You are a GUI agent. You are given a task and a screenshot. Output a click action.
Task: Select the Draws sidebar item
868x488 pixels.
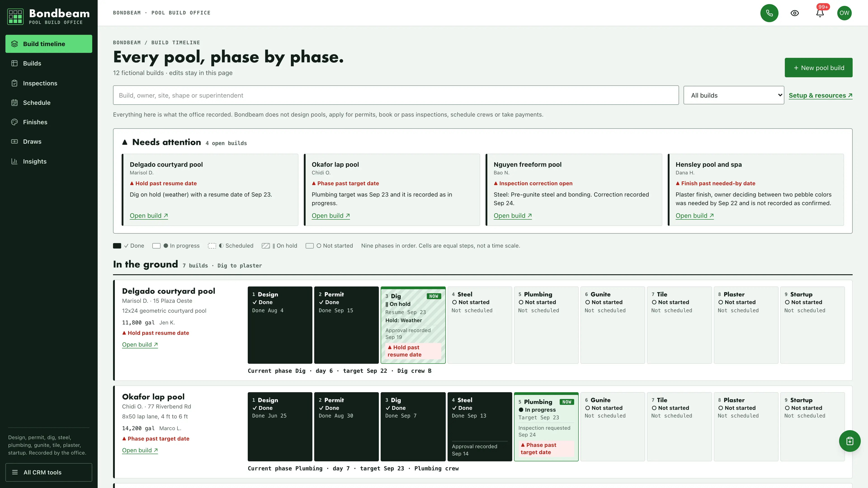coord(49,141)
